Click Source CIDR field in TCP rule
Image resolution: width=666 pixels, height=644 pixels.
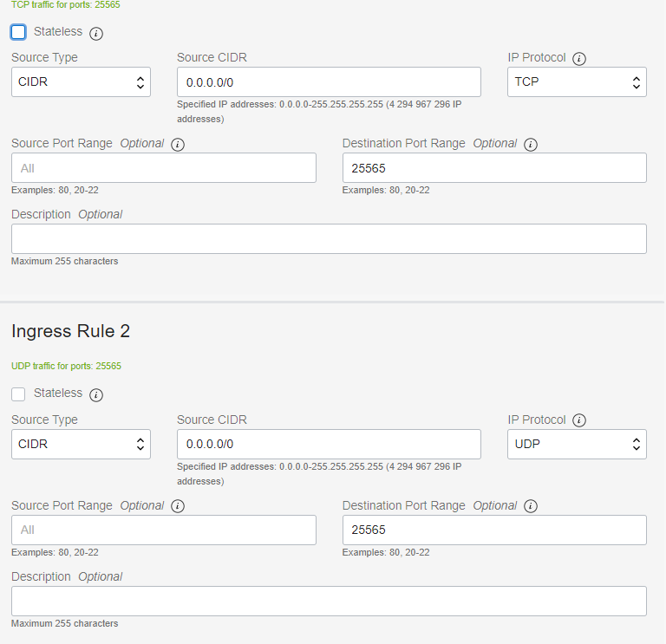click(x=329, y=82)
